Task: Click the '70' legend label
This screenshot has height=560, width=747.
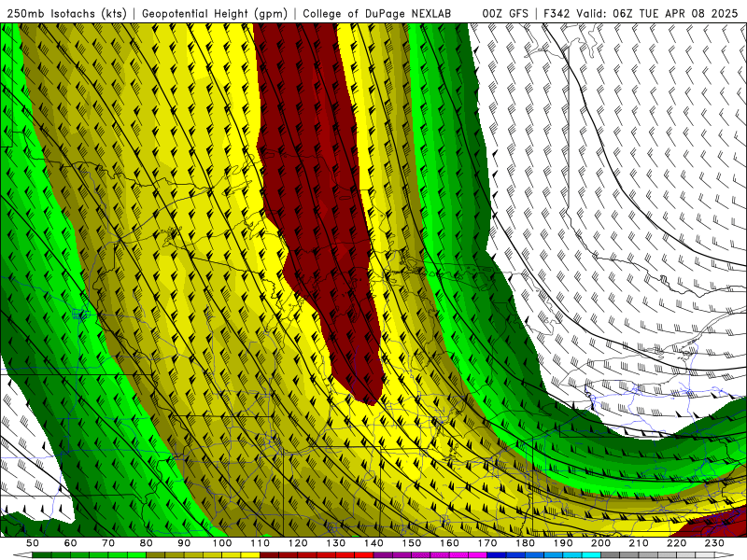Action: click(x=108, y=543)
